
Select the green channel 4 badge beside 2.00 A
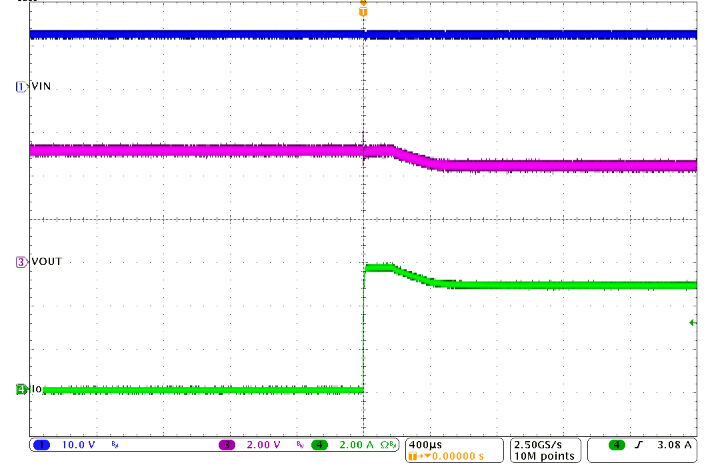coord(320,443)
